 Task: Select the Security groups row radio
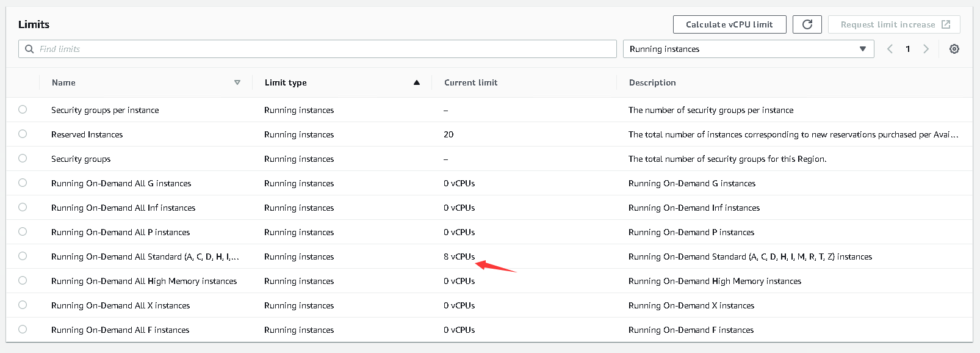pos(23,158)
